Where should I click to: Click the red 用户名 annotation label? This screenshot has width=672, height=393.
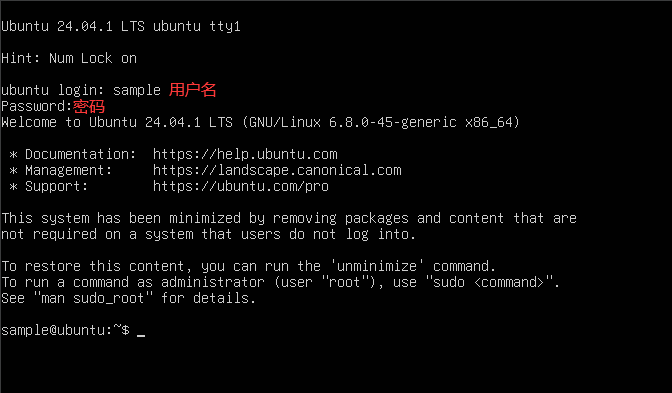(192, 90)
